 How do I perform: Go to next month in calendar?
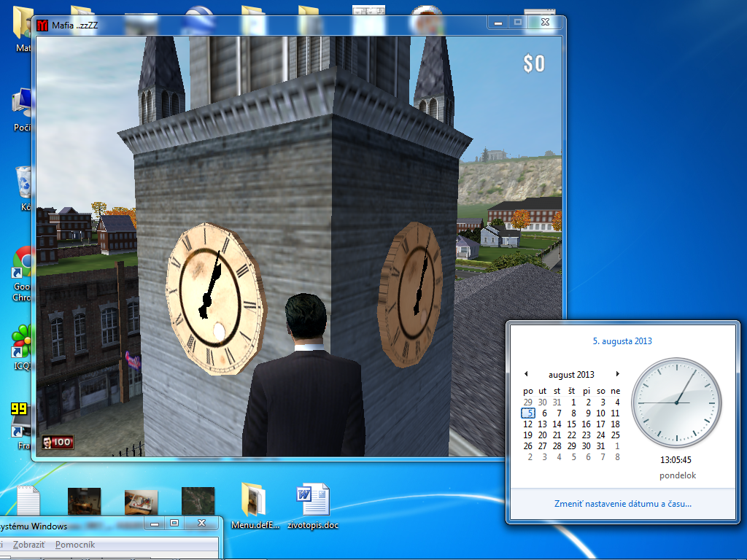[x=617, y=374]
